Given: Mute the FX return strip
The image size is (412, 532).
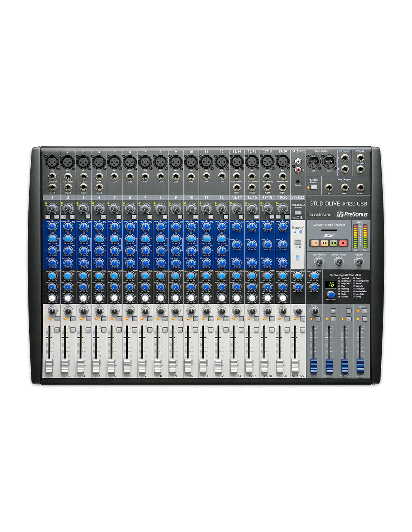Looking at the screenshot, I should pyautogui.click(x=318, y=319).
